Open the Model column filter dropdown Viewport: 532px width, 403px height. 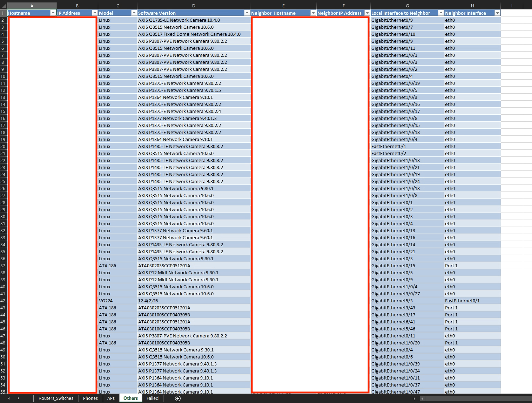click(x=134, y=13)
